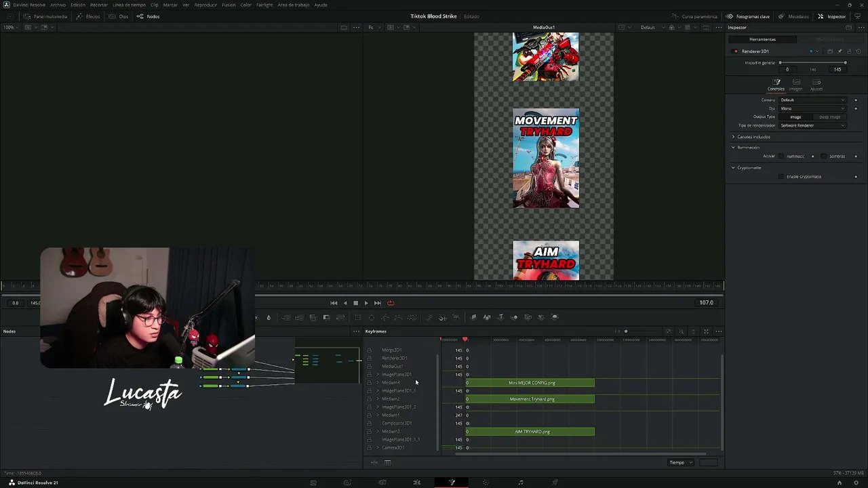
Task: Switch to the Ajustes tab in Inspector
Action: tap(816, 85)
